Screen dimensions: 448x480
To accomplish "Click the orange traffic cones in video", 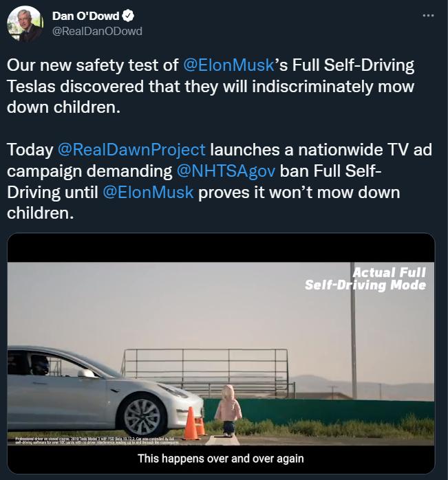I will [x=195, y=424].
